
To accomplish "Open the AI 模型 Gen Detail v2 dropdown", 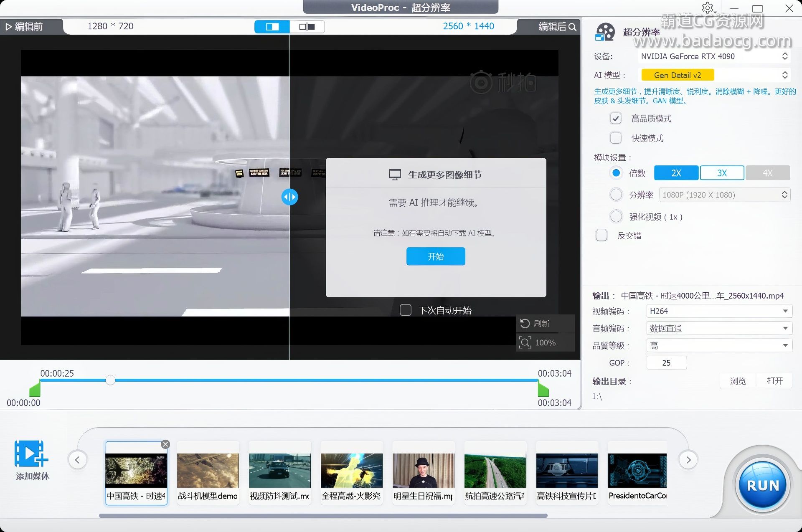I will point(713,75).
